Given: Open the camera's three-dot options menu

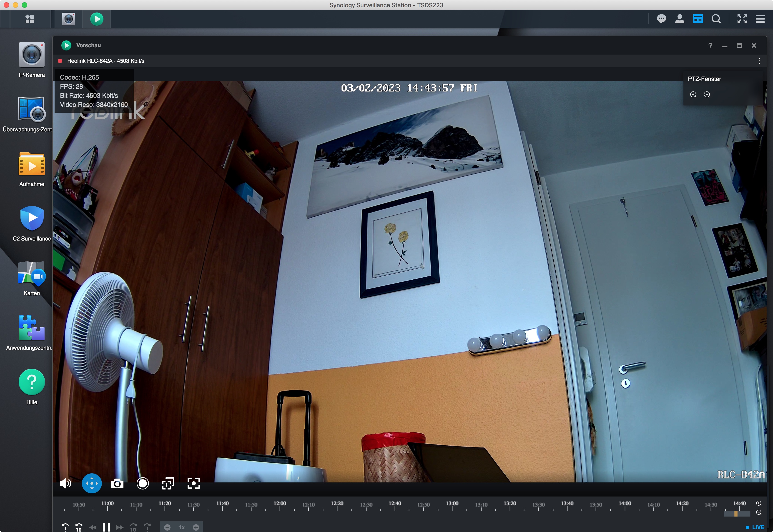Looking at the screenshot, I should click(759, 61).
